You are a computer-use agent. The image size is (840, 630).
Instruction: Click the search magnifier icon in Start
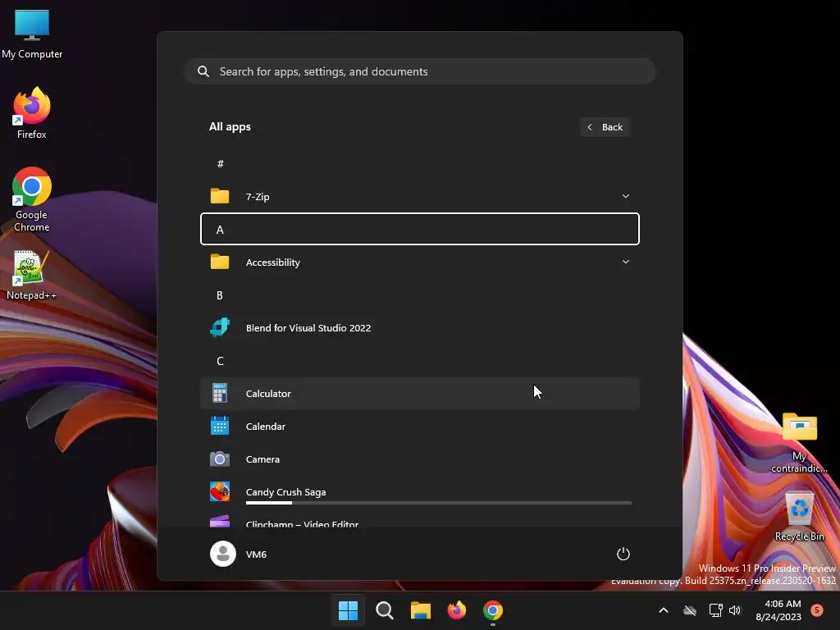coord(203,71)
